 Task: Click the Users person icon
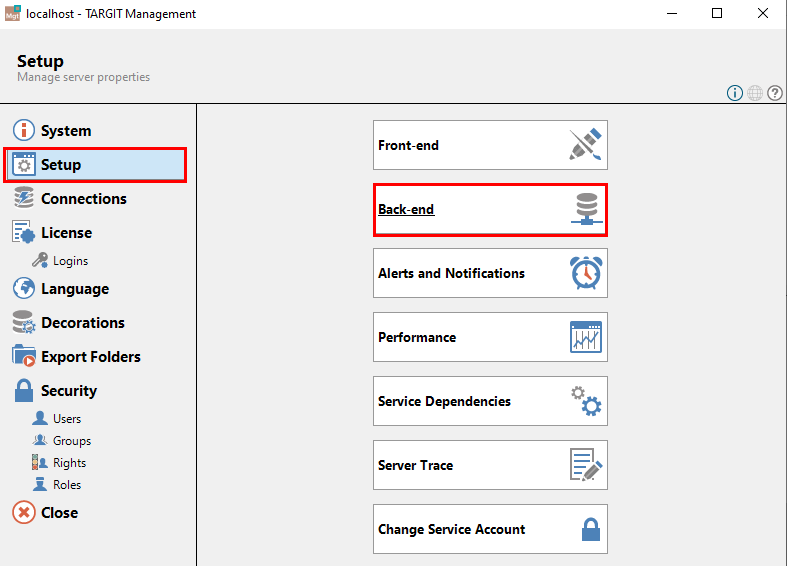[x=40, y=418]
